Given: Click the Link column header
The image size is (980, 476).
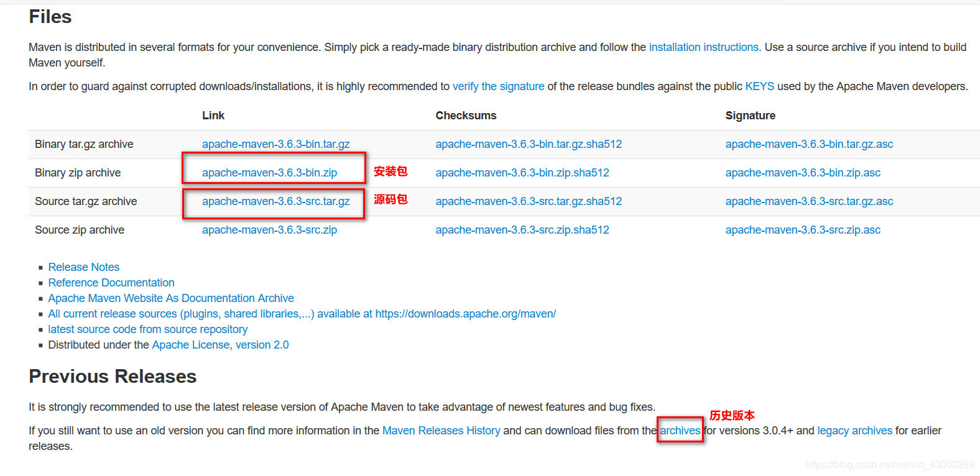Looking at the screenshot, I should pos(213,116).
